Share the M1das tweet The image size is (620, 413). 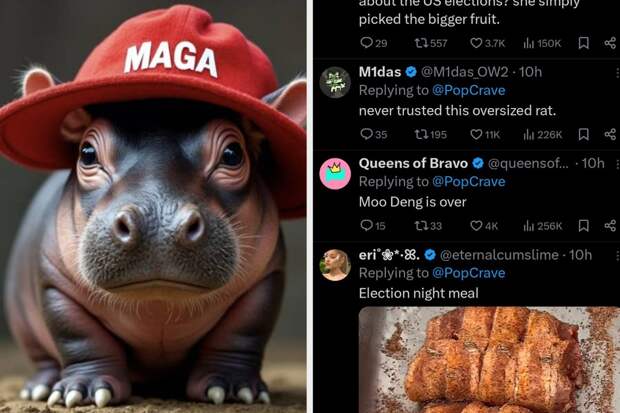pyautogui.click(x=610, y=134)
